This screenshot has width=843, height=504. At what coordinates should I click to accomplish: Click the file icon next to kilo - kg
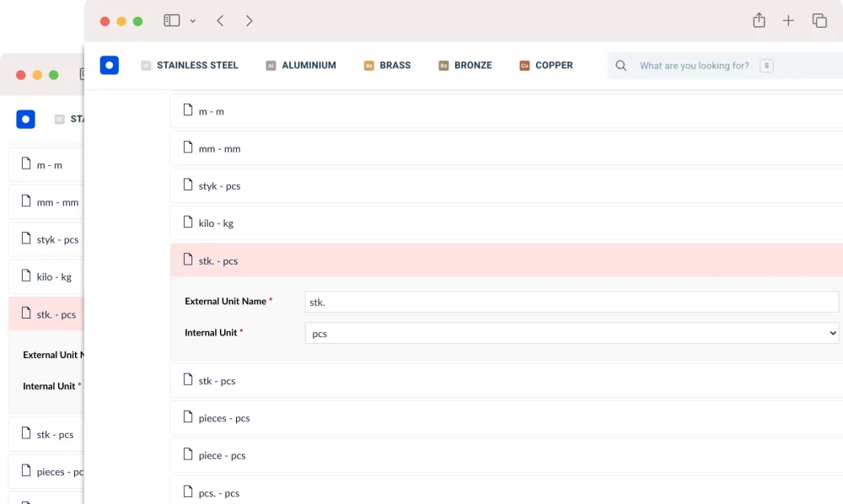point(186,223)
